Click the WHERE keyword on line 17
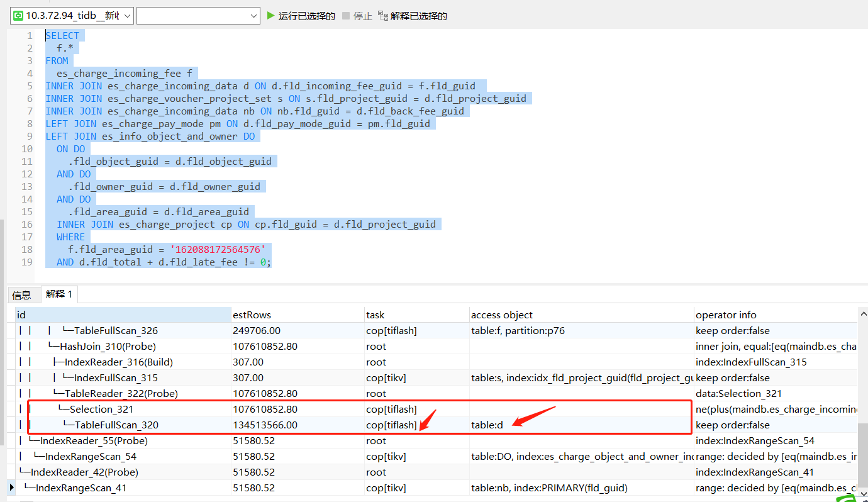The image size is (868, 502). point(70,237)
